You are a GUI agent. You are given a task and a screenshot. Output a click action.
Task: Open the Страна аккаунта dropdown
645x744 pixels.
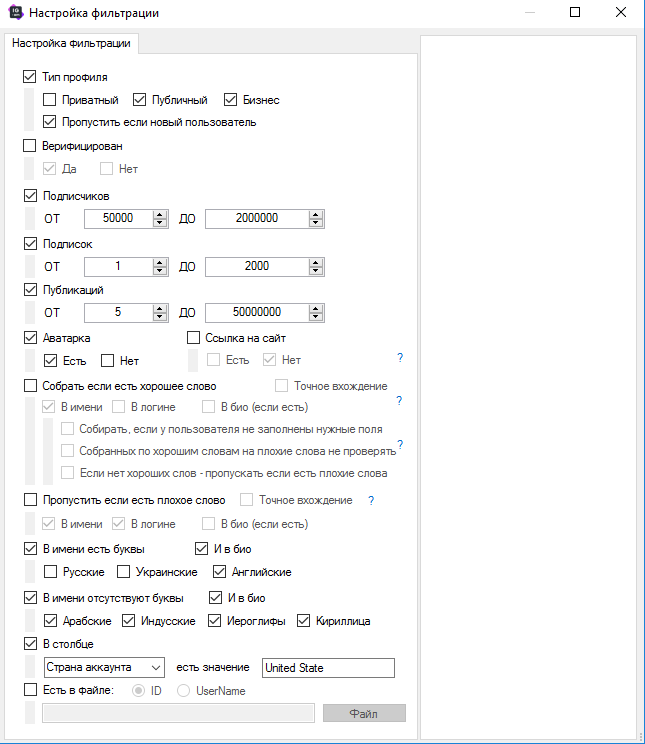coord(104,668)
